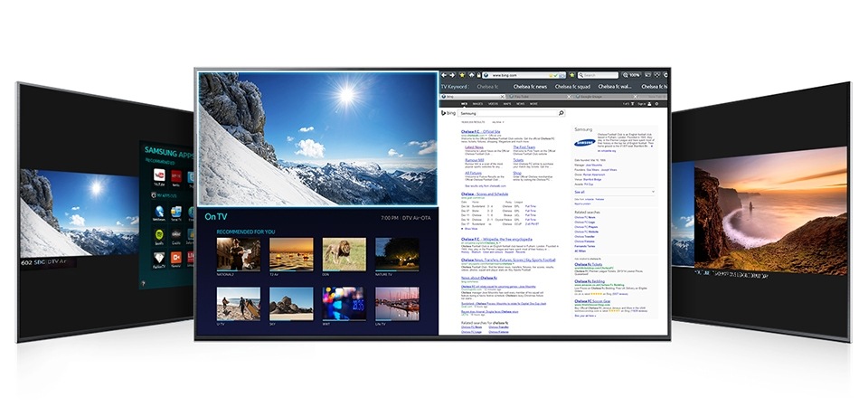Expand the Any time filter dropdown

[497, 122]
